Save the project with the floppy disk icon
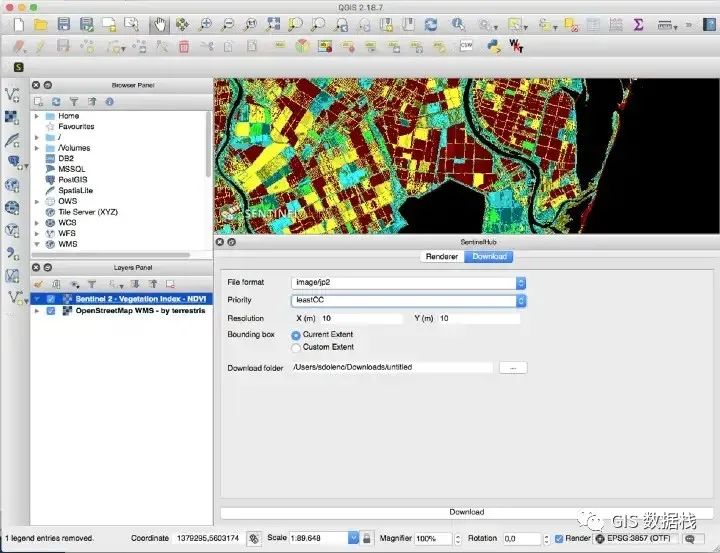Screen dimensions: 720x553 coord(63,24)
